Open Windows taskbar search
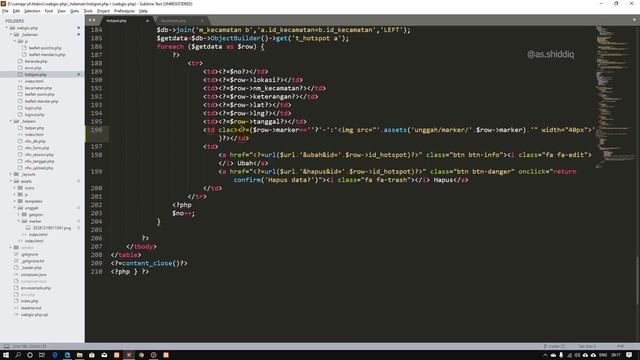The height and width of the screenshot is (360, 640). pyautogui.click(x=18, y=355)
